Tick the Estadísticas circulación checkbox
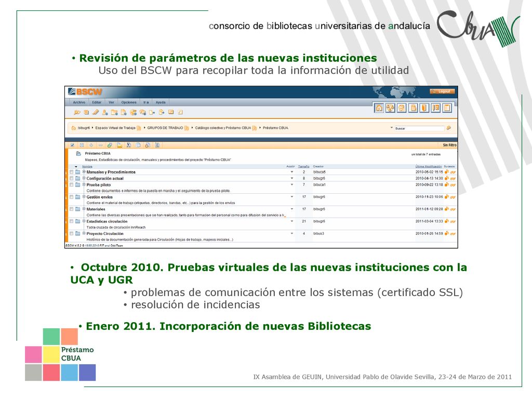This screenshot has width=532, height=399. (x=71, y=221)
